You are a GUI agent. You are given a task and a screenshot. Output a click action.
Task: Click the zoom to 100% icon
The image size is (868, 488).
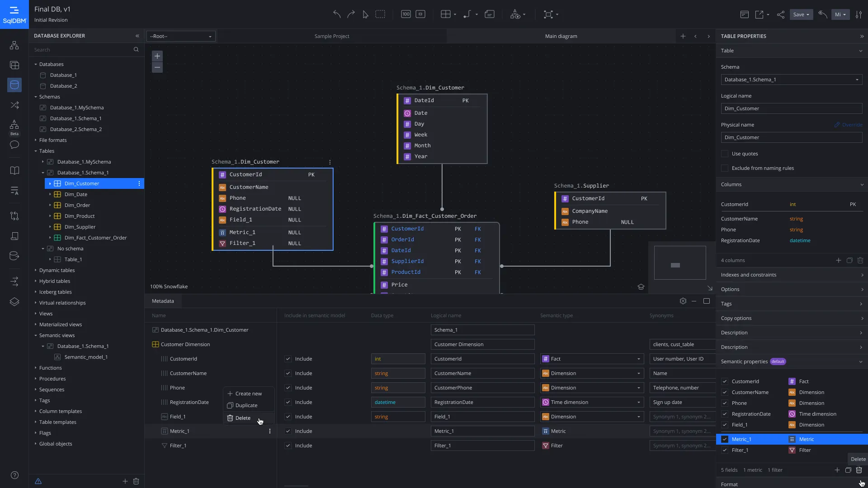point(406,14)
